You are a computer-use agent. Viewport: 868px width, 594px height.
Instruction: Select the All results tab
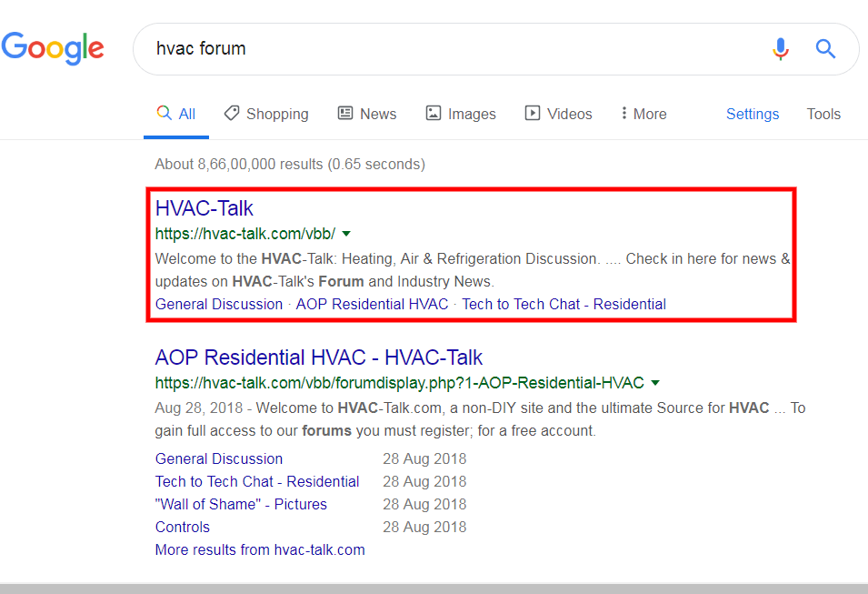pos(176,114)
